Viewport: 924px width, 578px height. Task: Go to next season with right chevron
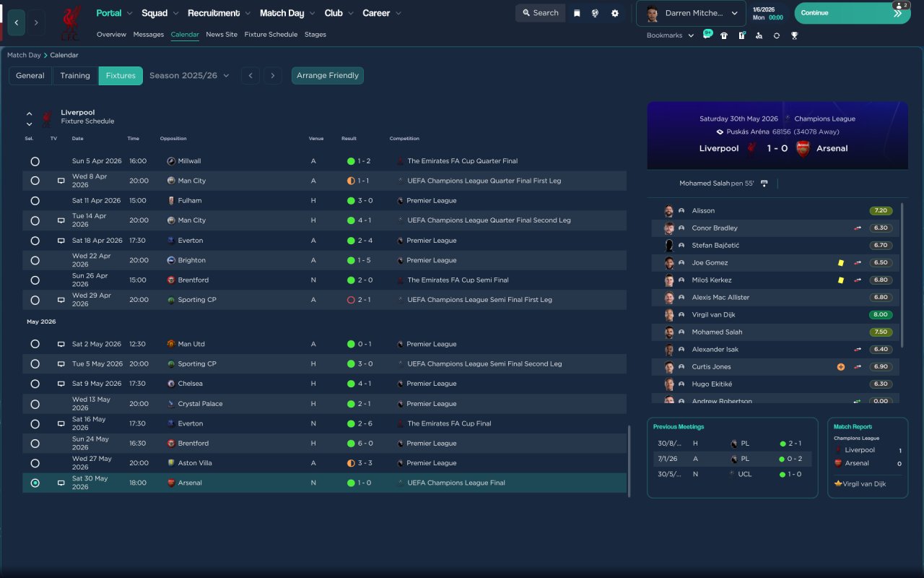click(x=272, y=76)
